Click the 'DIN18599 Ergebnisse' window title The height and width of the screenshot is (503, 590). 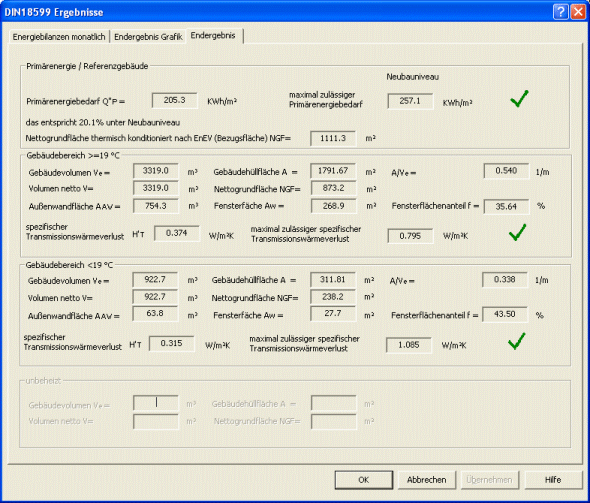pyautogui.click(x=54, y=12)
